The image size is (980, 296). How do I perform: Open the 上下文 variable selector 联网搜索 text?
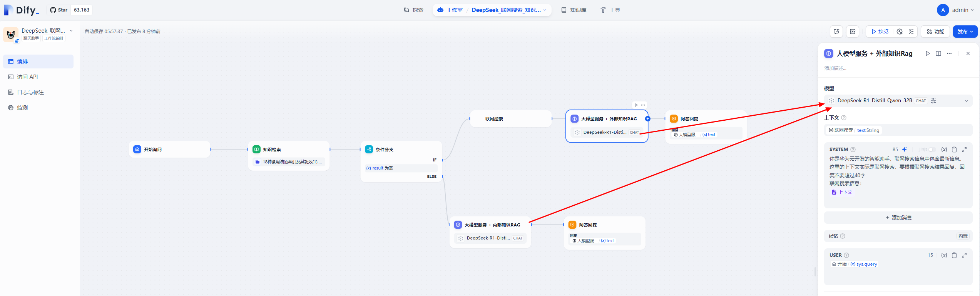coord(898,130)
